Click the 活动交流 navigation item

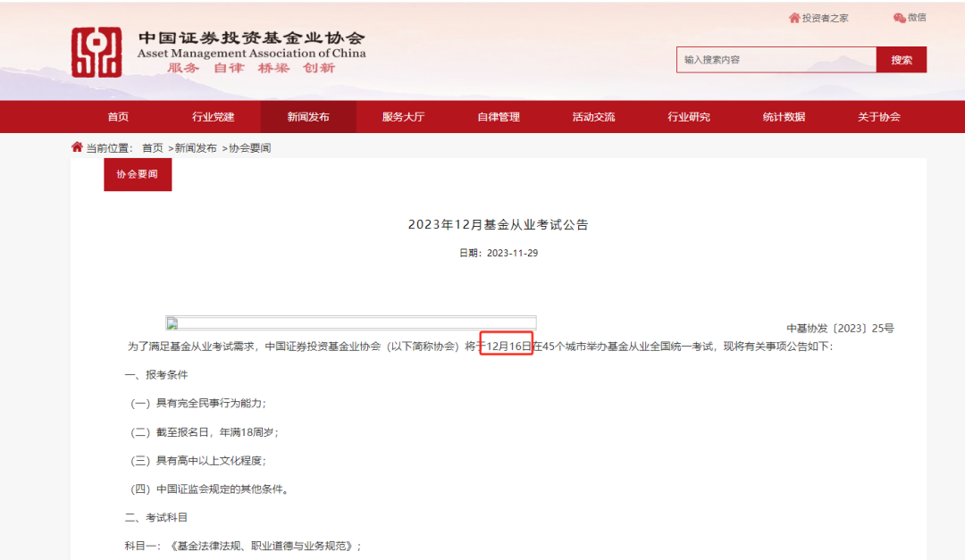[x=593, y=117]
